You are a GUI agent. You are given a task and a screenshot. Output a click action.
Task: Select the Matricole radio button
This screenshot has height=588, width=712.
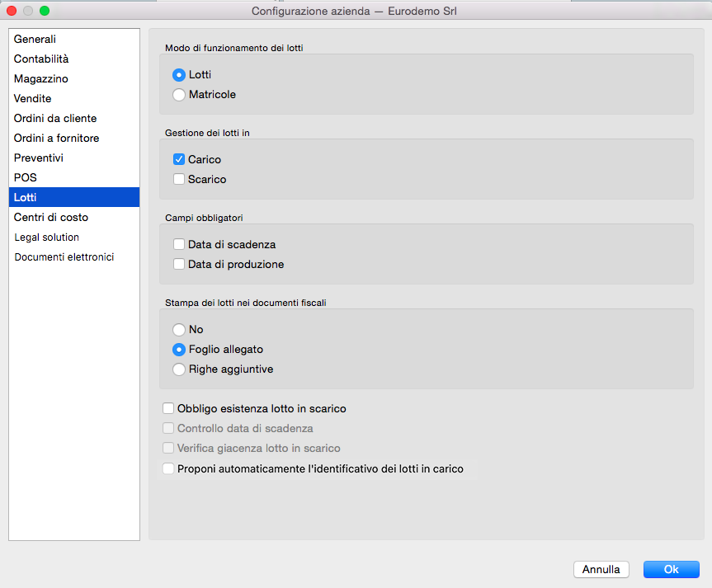click(x=179, y=95)
